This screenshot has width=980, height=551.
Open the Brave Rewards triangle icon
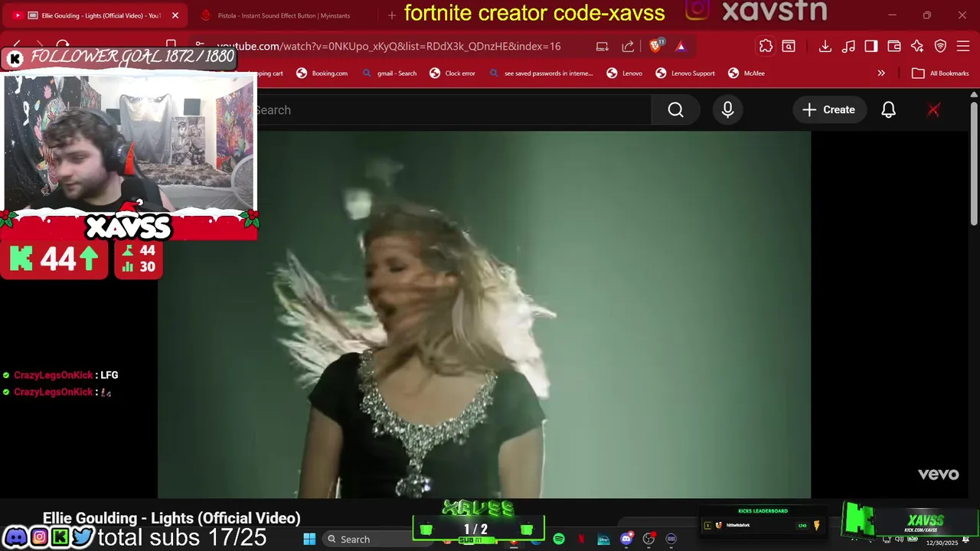[681, 47]
